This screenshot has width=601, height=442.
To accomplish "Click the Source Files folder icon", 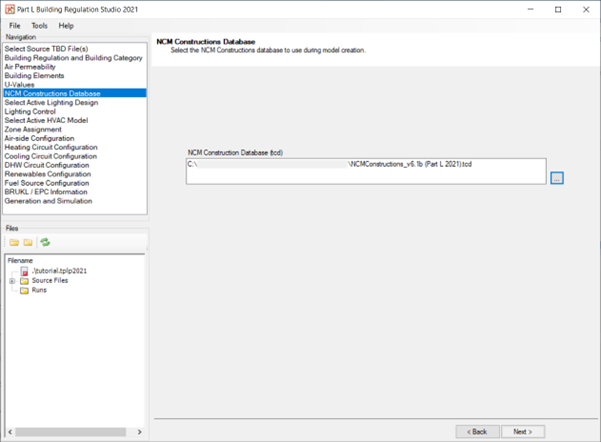I will click(25, 281).
